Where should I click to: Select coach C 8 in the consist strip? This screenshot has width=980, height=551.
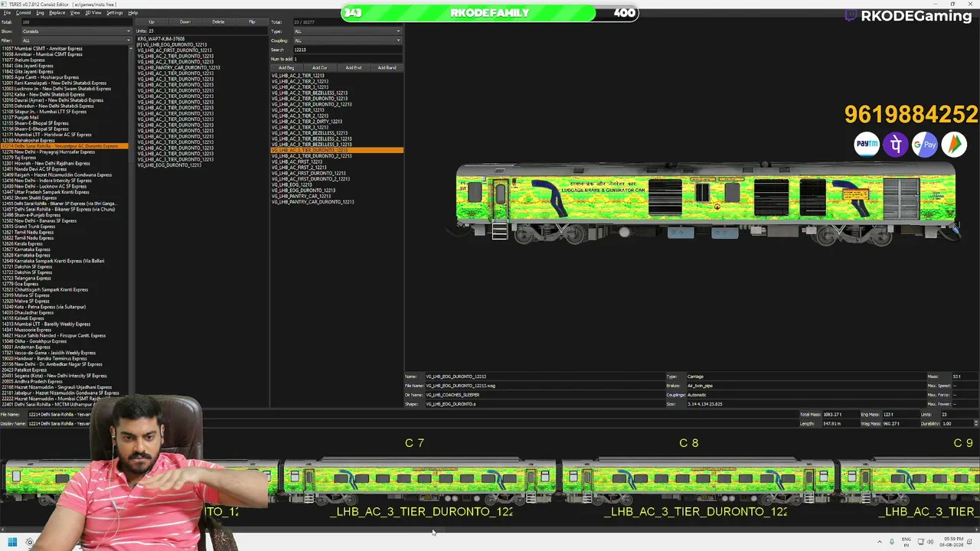(698, 481)
